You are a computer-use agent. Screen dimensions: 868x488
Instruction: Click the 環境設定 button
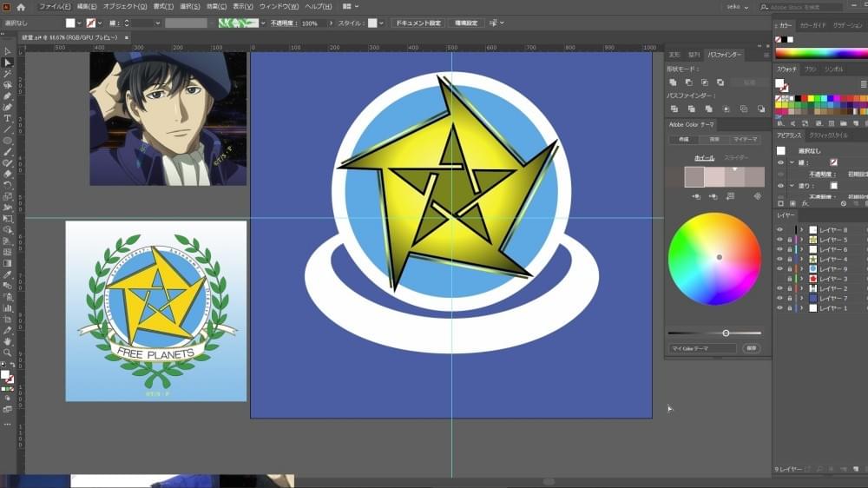click(466, 23)
